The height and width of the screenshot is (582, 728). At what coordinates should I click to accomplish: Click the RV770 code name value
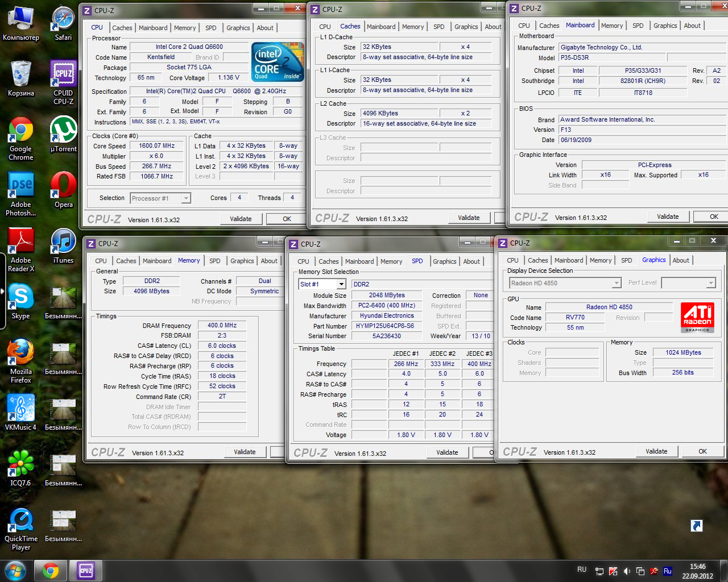point(575,318)
